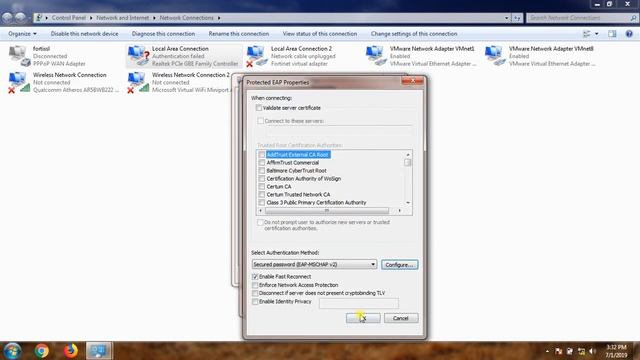640x360 pixels.
Task: Confirm the Protected EAP Properties dialog with OK
Action: coord(363,318)
